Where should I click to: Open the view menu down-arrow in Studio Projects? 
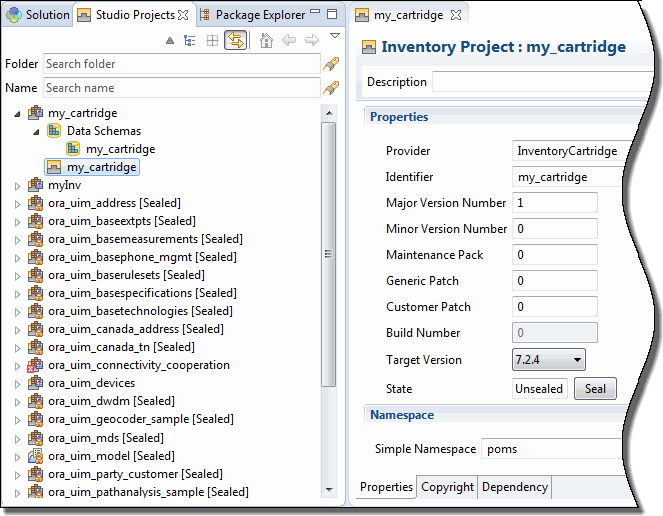335,38
